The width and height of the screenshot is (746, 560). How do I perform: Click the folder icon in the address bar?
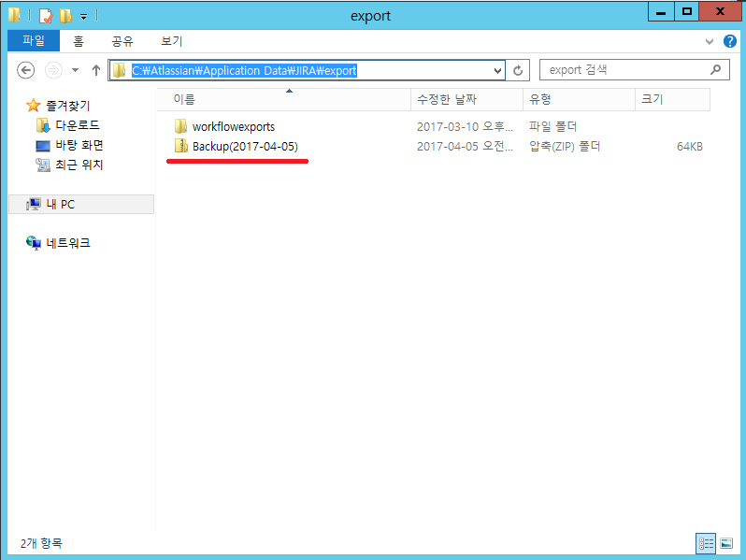[x=119, y=70]
